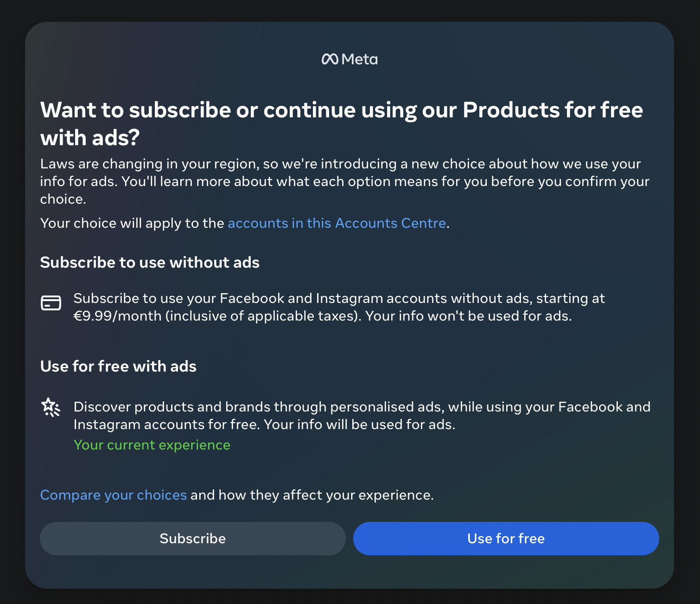This screenshot has height=604, width=700.
Task: Click the Meta wordmark text
Action: pyautogui.click(x=360, y=59)
